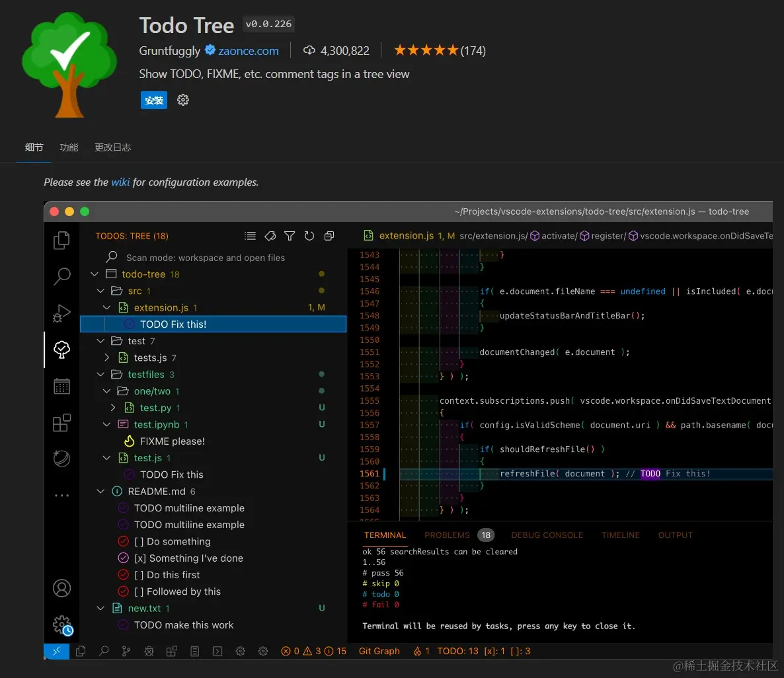Viewport: 784px width, 678px height.
Task: Expand the test.py file node
Action: pyautogui.click(x=112, y=408)
